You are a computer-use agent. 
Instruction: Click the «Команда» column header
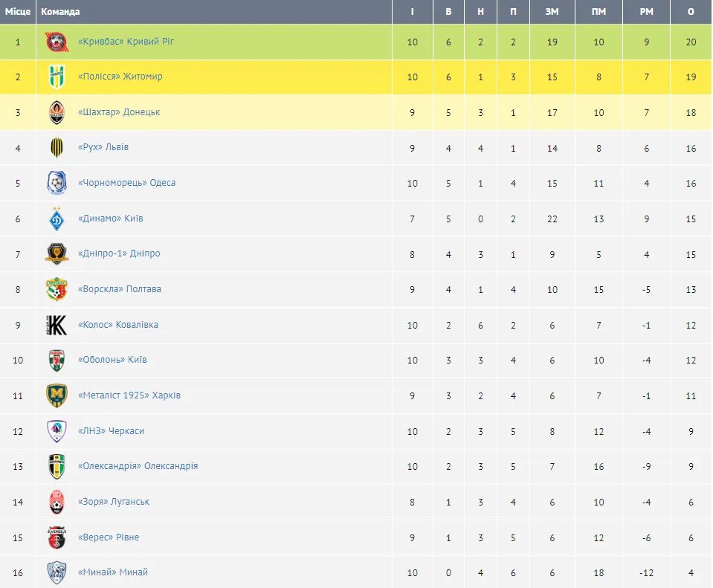(61, 12)
